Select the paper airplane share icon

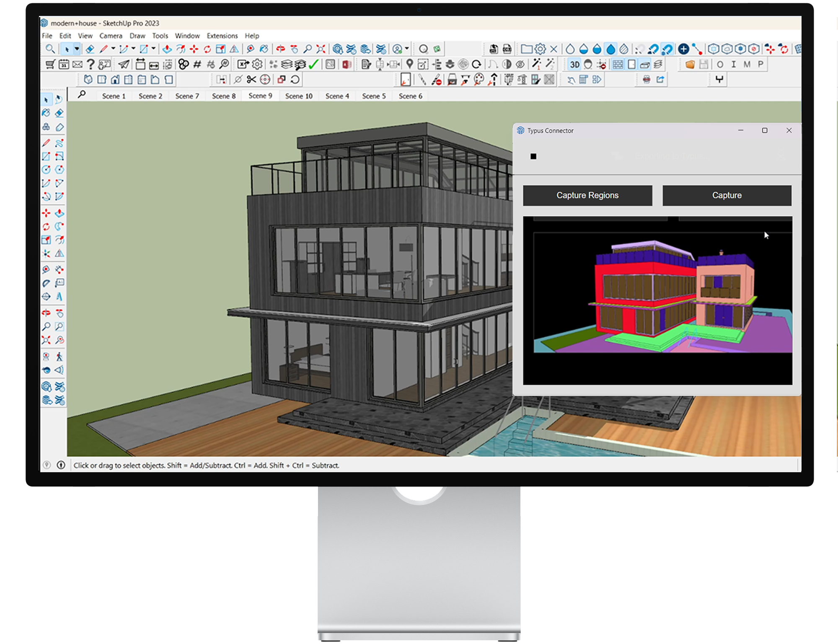coord(124,64)
